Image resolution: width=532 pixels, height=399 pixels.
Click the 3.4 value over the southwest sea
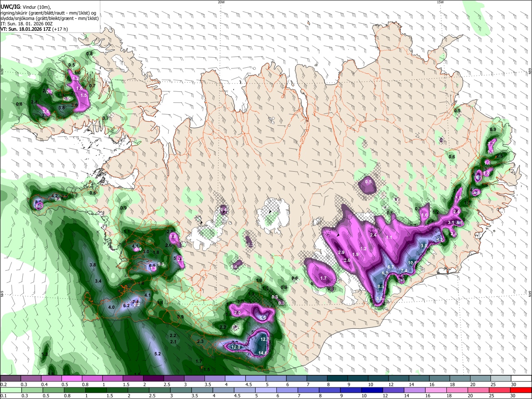tap(98, 281)
